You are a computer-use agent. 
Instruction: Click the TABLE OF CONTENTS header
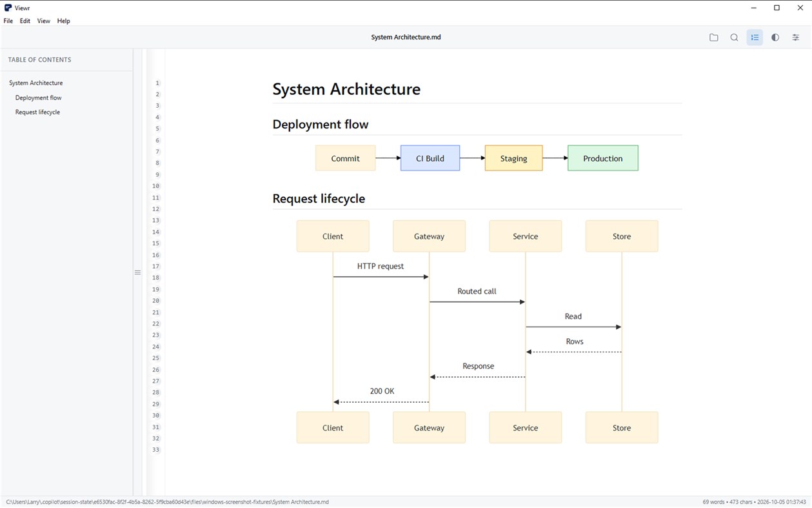click(40, 59)
